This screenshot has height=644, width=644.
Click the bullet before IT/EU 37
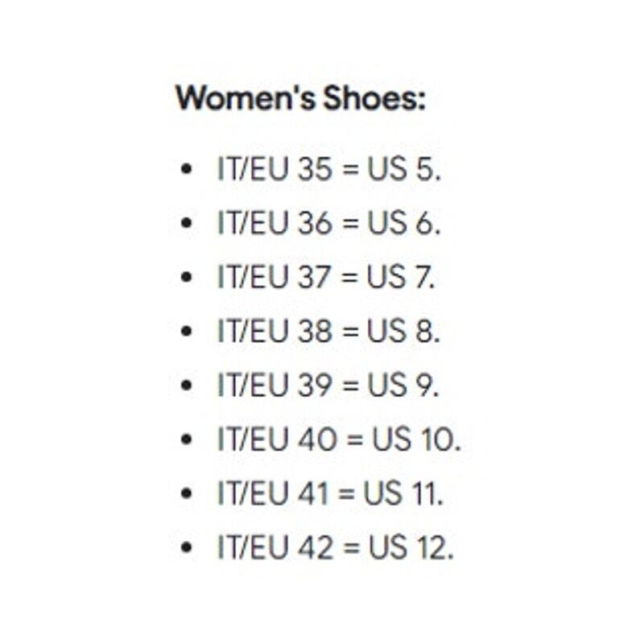186,277
